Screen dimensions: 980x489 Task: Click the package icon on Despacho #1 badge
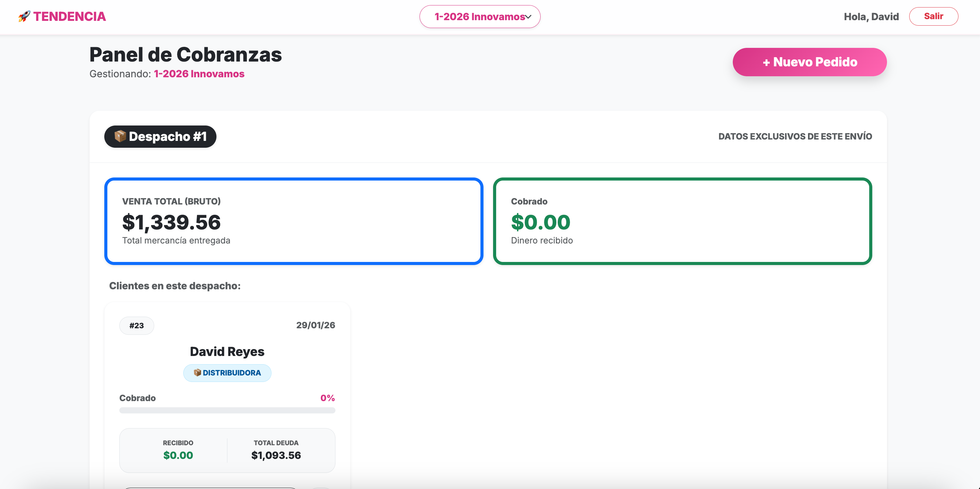[x=121, y=136]
